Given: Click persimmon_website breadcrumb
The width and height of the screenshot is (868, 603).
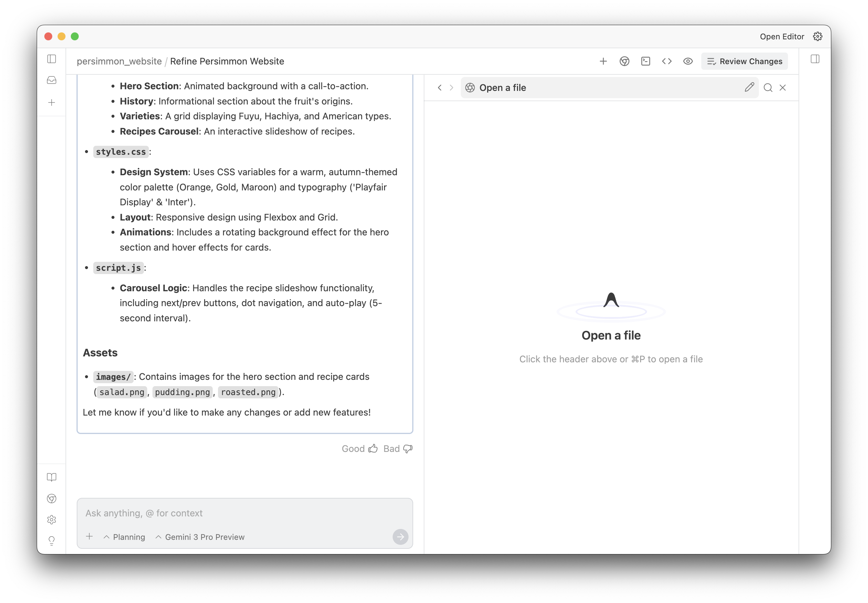Looking at the screenshot, I should [x=119, y=61].
